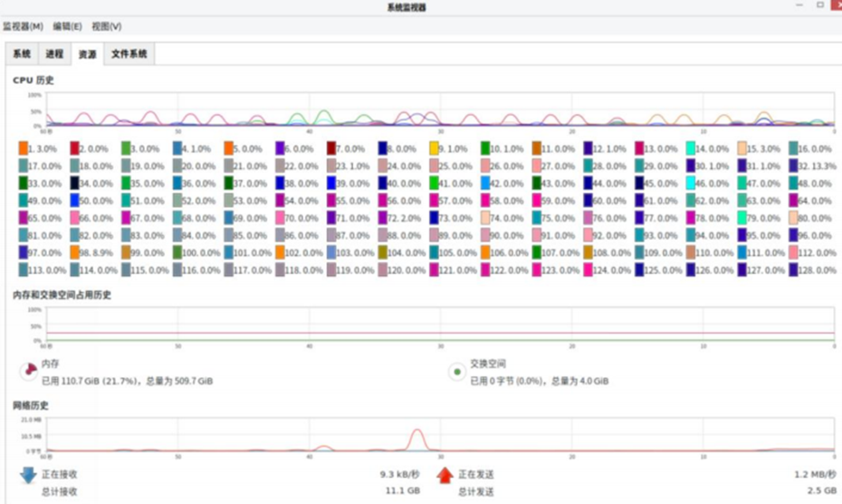
Task: Select the 资源 tab
Action: coord(87,54)
